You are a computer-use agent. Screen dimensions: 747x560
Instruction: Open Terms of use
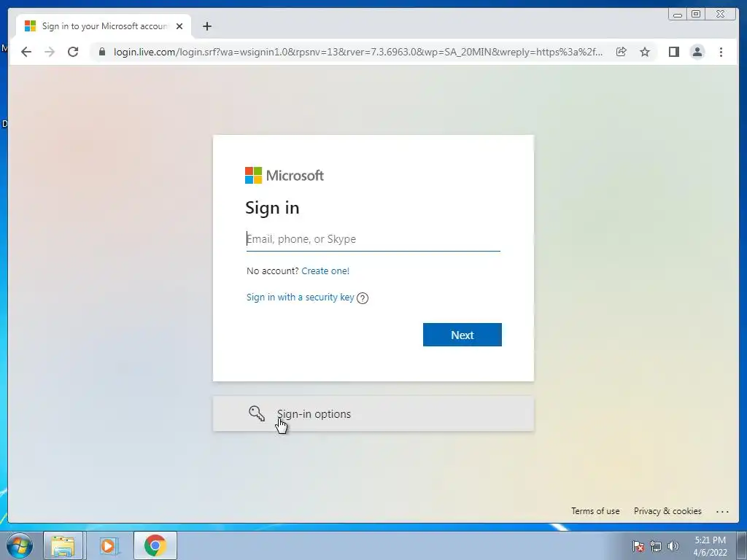point(595,511)
